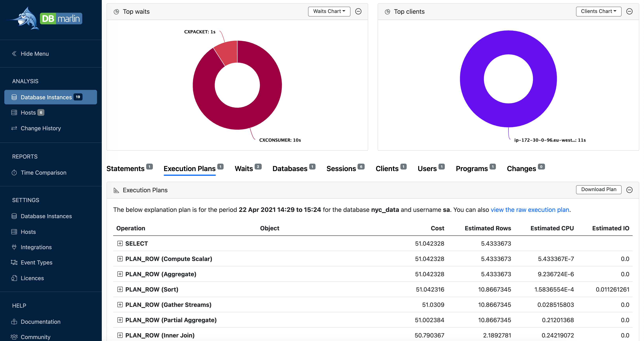Click the 19 badge on Database Instances

78,97
